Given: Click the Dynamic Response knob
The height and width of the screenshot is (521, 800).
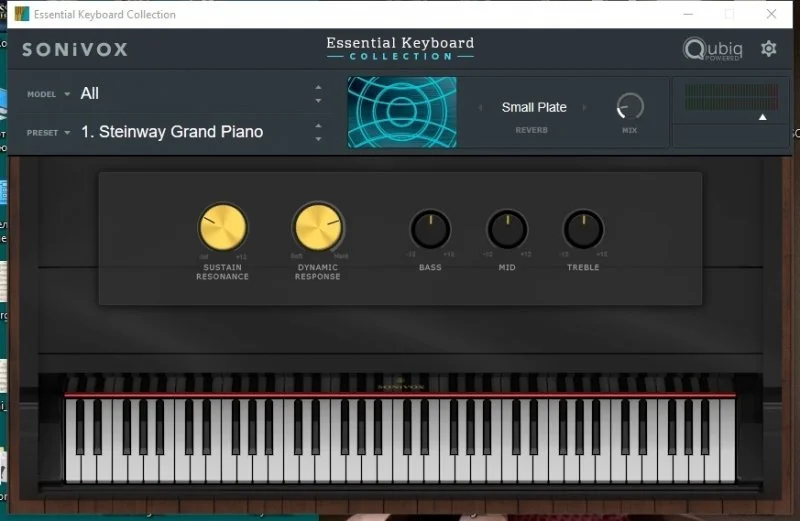Looking at the screenshot, I should pyautogui.click(x=318, y=227).
